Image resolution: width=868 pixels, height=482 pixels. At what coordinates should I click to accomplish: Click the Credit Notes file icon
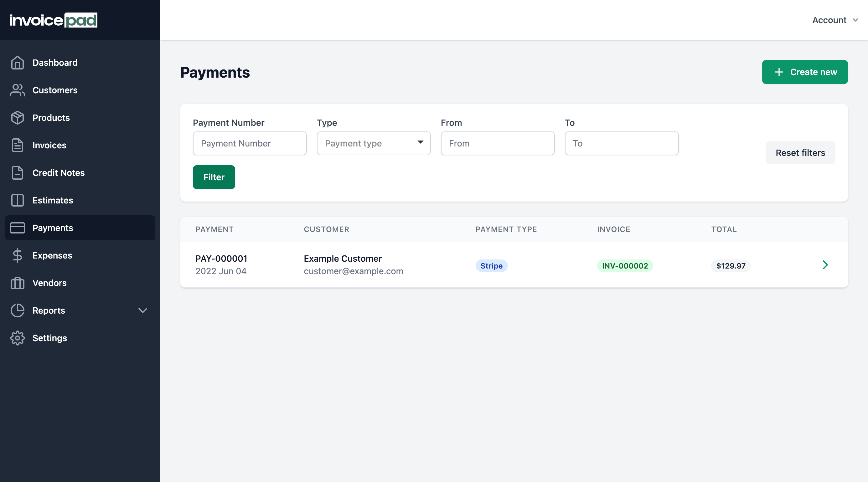point(18,173)
